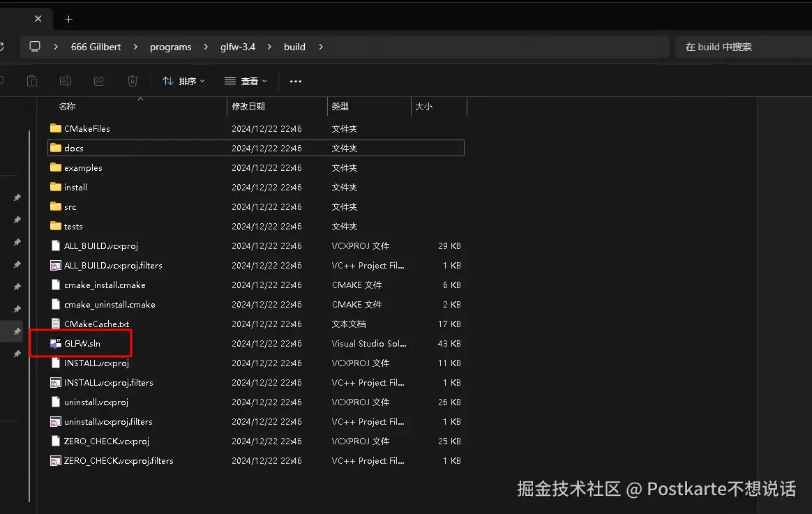Open the 排序 sort dropdown

(x=183, y=82)
